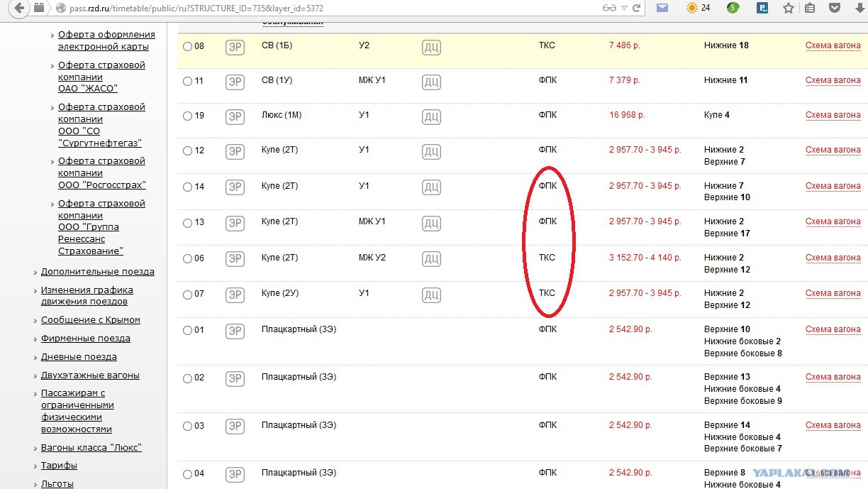Click the ЭР icon in wagon 01 row

pos(235,331)
